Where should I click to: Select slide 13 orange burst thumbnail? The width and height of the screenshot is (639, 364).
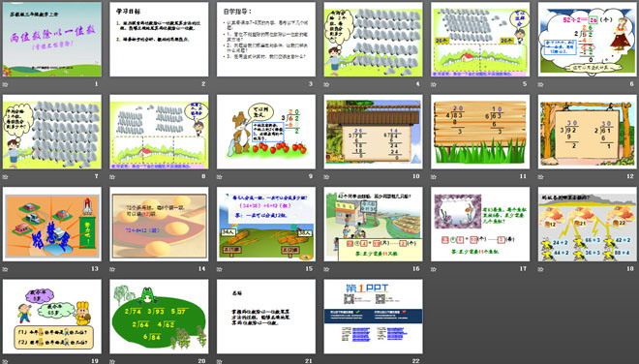click(x=52, y=225)
